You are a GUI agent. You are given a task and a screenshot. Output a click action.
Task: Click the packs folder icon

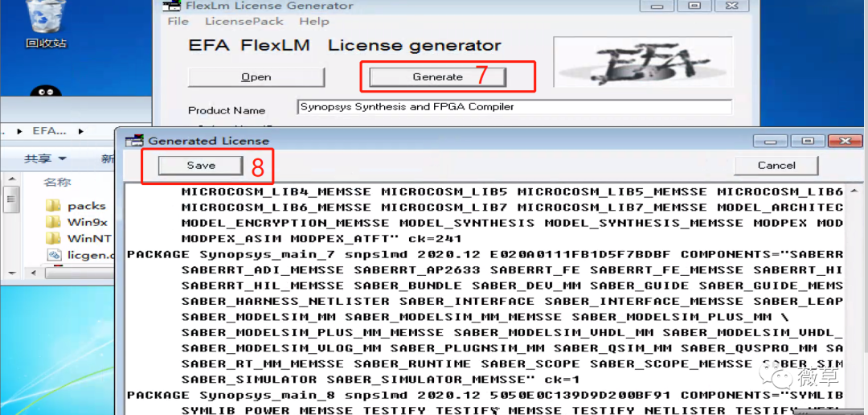(53, 206)
